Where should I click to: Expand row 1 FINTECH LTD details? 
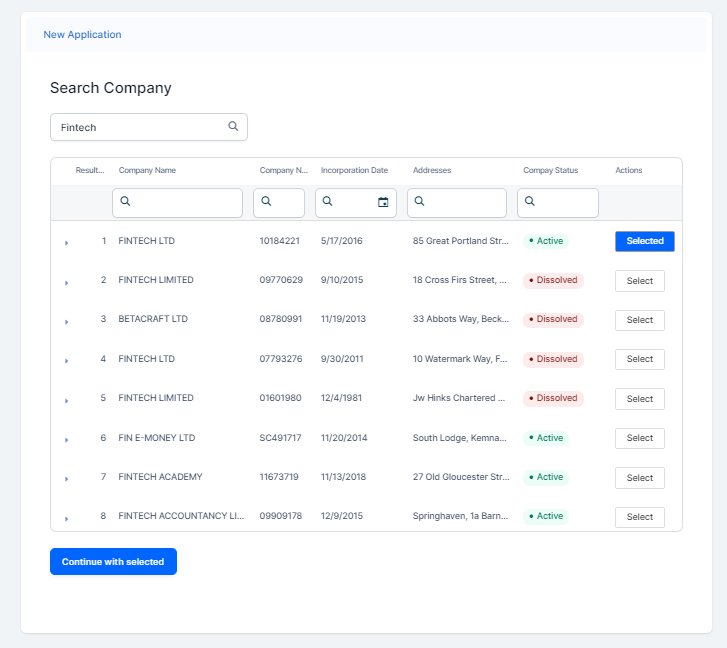pos(67,243)
